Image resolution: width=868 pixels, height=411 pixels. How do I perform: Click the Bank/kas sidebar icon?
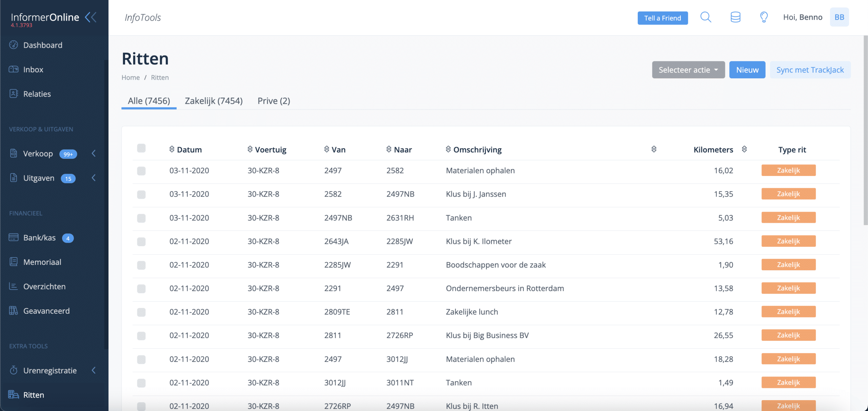[14, 237]
